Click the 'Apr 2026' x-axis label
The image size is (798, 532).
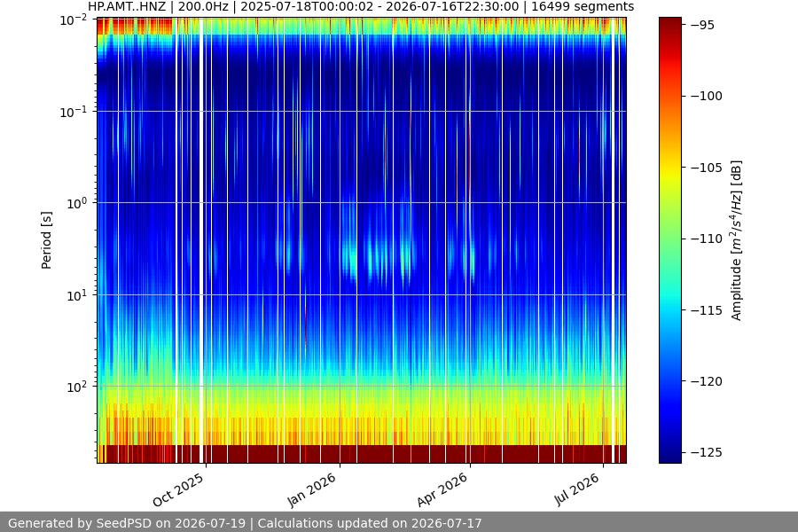[442, 489]
